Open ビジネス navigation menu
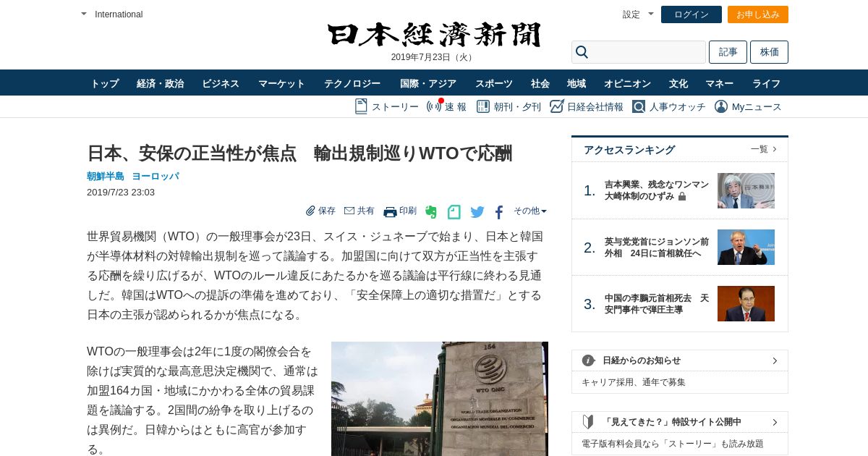 pos(221,83)
